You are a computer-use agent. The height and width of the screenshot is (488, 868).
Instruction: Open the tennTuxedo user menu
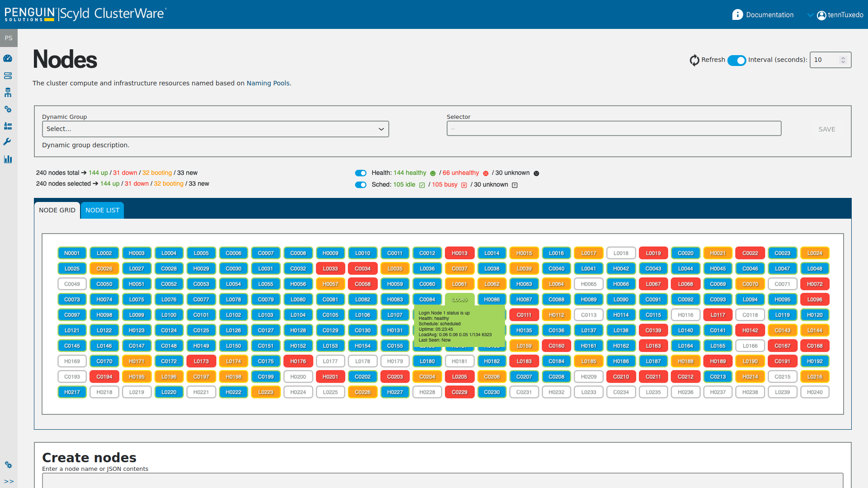point(840,15)
